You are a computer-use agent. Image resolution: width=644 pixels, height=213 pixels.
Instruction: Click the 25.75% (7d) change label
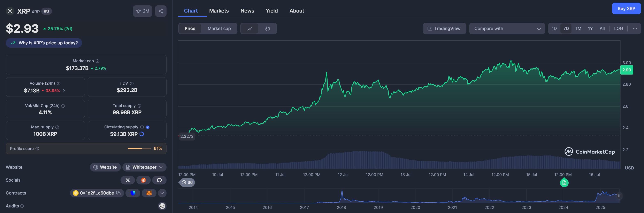58,29
